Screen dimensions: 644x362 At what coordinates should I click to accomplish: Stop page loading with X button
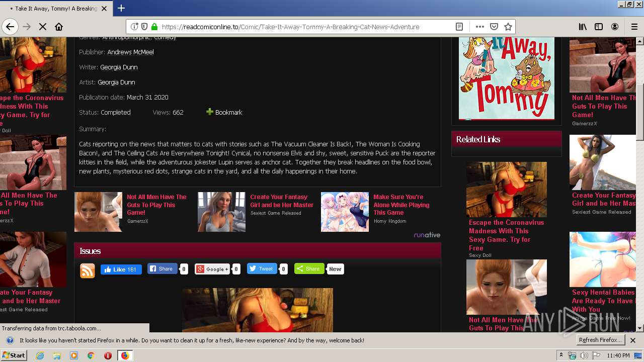pyautogui.click(x=43, y=27)
